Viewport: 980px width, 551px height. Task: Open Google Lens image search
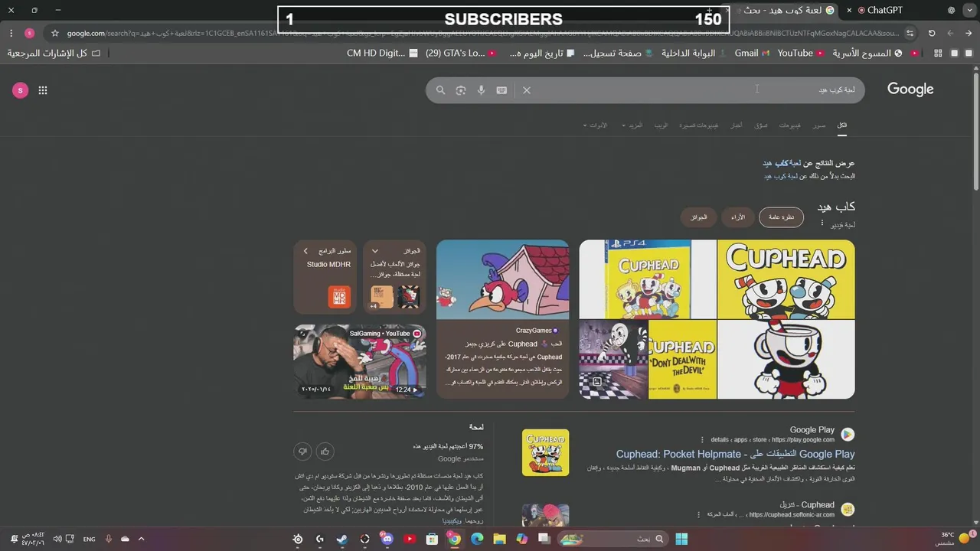click(x=460, y=90)
